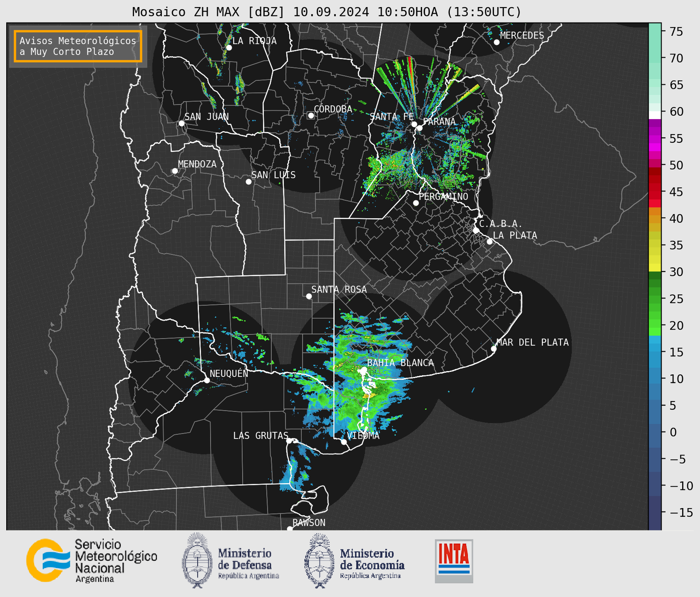
Task: Click the C.A.B.A. city marker dot
Action: (476, 230)
